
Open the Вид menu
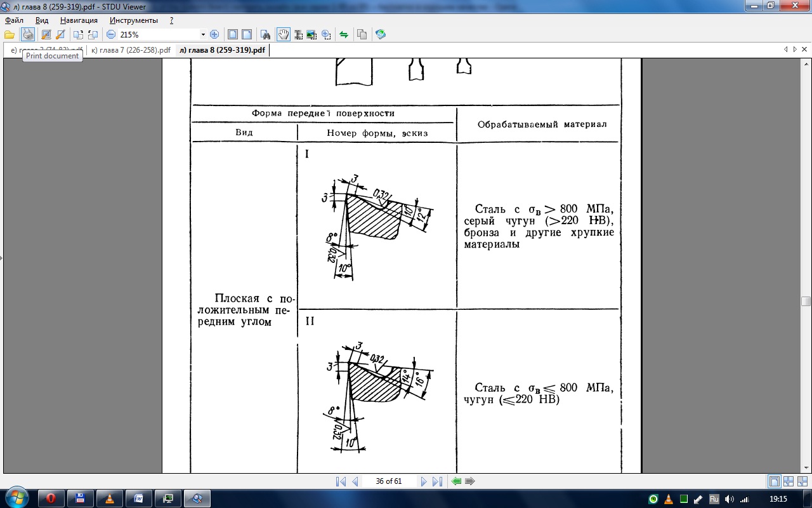(x=42, y=20)
